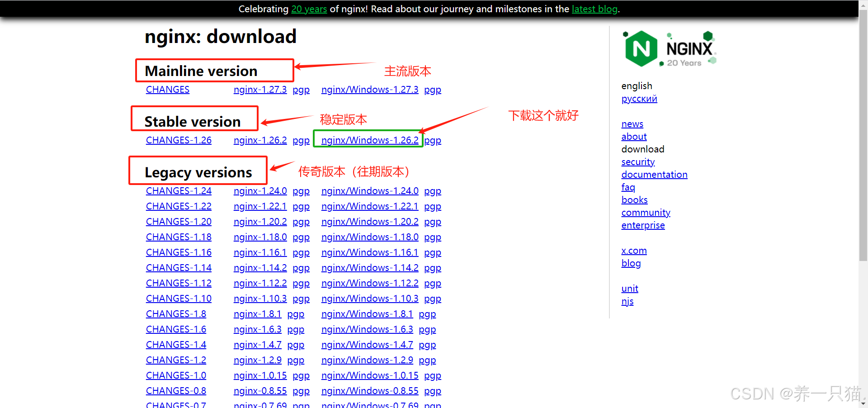Download nginx-1.27.3 source

[x=260, y=90]
